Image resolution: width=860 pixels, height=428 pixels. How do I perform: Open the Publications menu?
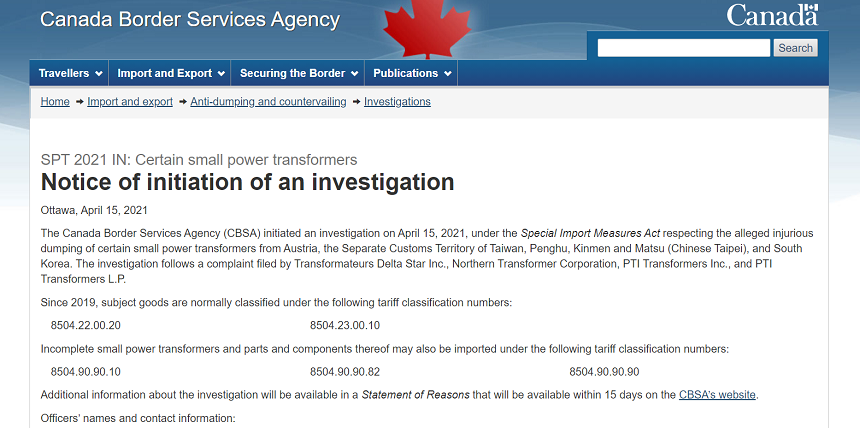tap(411, 73)
